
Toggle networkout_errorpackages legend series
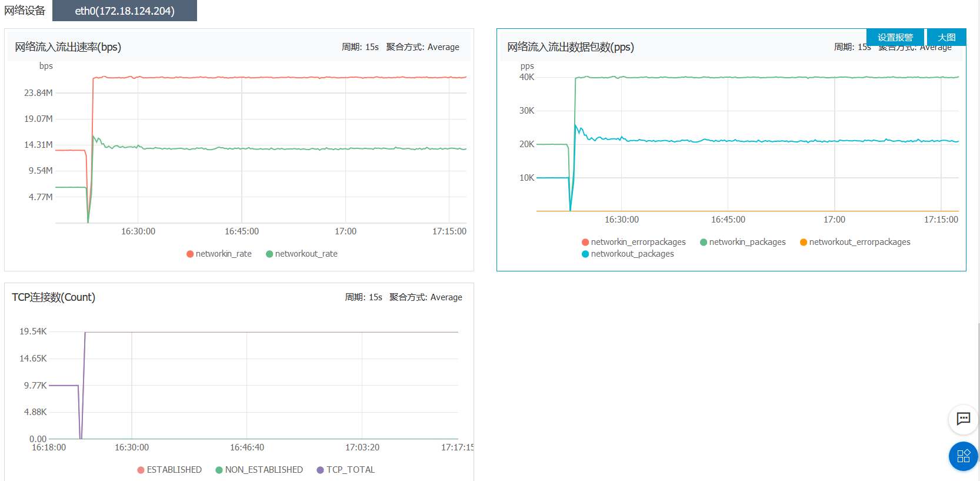click(x=855, y=242)
